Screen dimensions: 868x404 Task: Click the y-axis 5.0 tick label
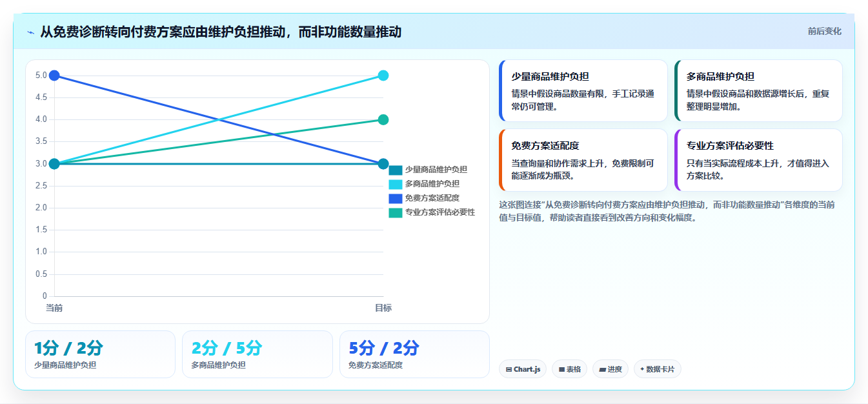41,76
